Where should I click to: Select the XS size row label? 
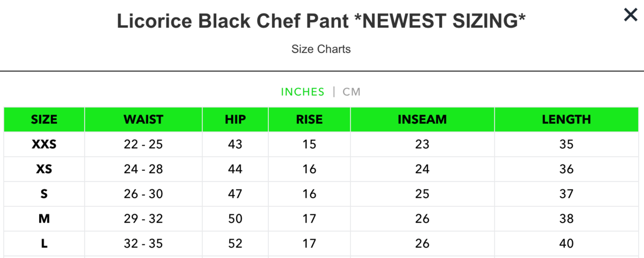(x=44, y=169)
